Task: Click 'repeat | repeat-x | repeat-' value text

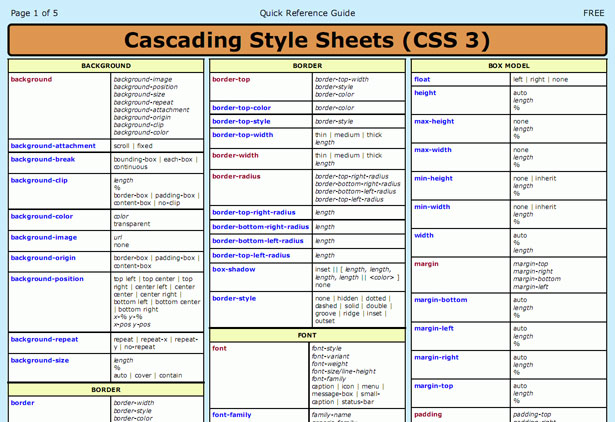Action: coord(156,339)
